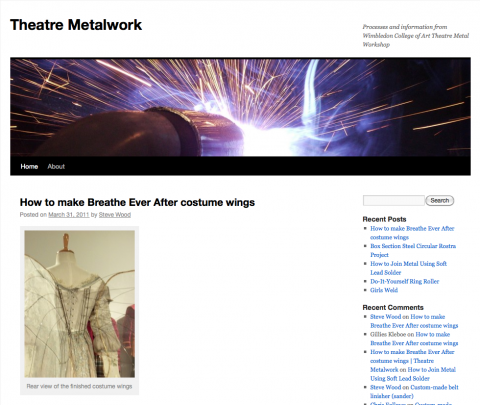
Task: Open costume wings link in Steve Wood's first comment
Action: (x=414, y=321)
